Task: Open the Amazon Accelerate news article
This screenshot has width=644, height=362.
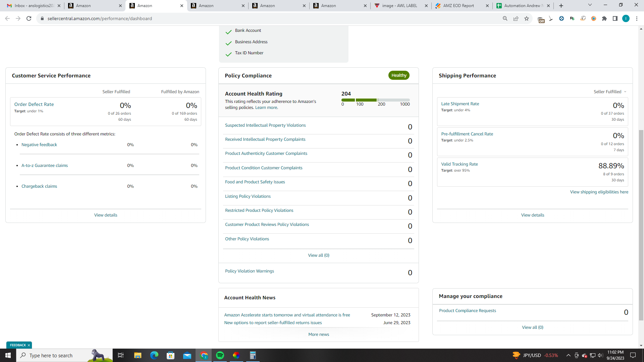Action: pos(287,315)
